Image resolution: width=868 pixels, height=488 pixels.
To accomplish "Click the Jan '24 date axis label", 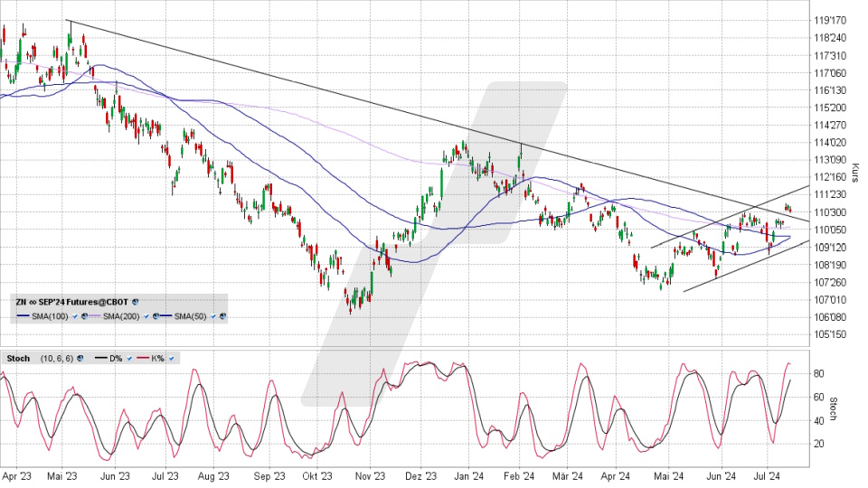I will coord(469,476).
